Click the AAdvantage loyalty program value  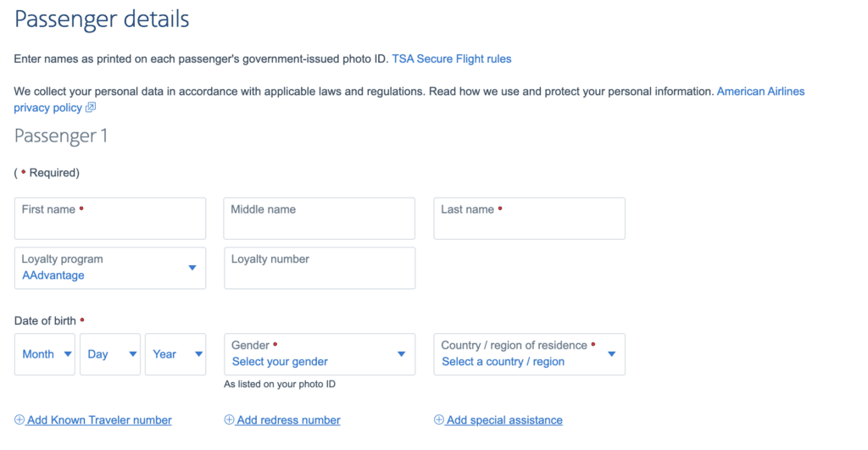[53, 275]
